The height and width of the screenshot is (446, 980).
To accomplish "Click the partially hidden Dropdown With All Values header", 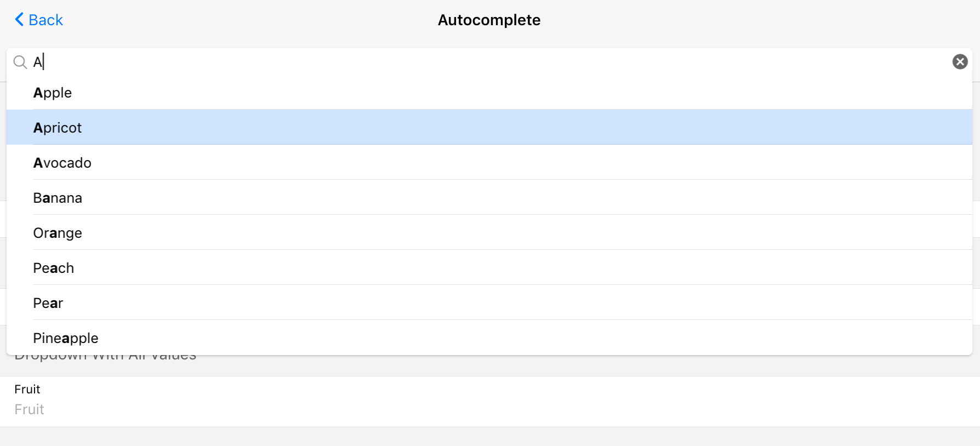I will (x=105, y=359).
